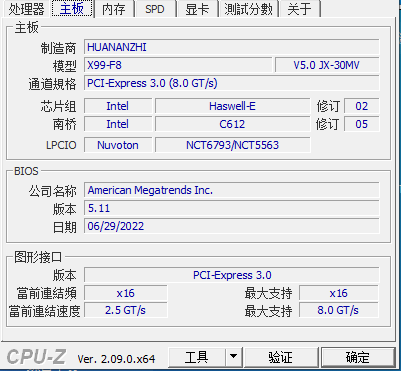Open the 測試分數 tab
This screenshot has height=371, width=401.
[x=248, y=9]
